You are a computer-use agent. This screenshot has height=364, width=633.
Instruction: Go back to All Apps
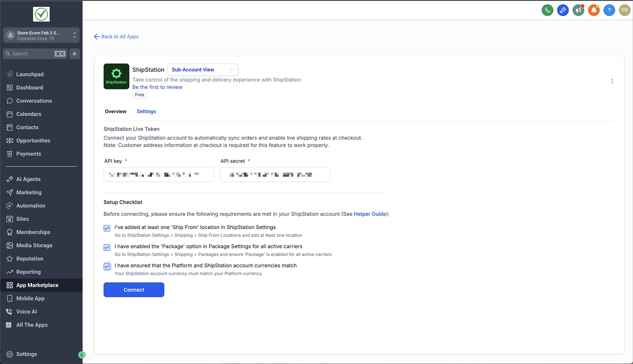(x=116, y=37)
